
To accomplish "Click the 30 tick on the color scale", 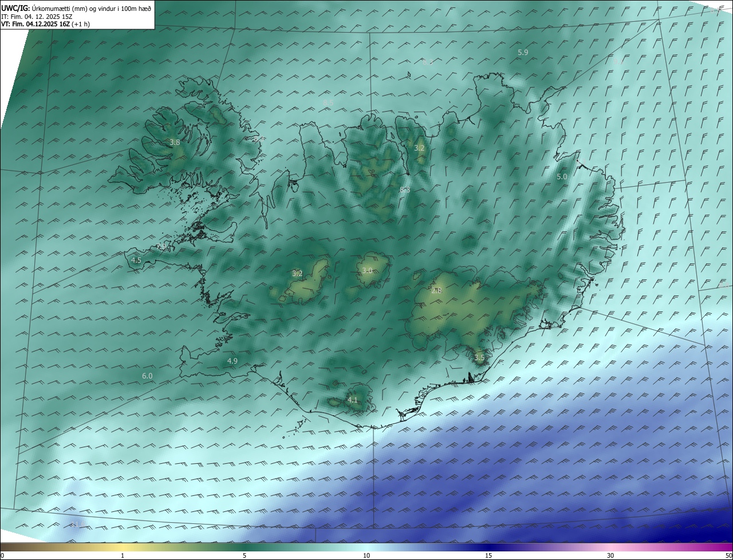I will coord(610,555).
